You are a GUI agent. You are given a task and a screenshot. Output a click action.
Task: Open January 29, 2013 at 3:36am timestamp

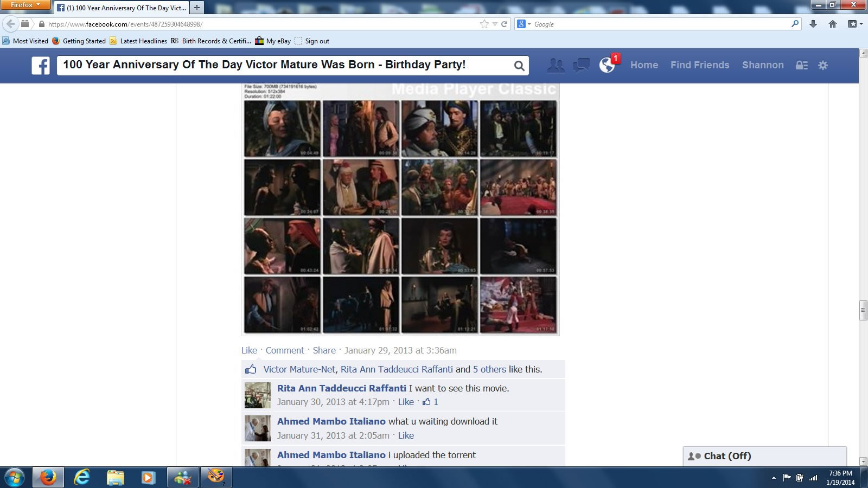pos(400,350)
